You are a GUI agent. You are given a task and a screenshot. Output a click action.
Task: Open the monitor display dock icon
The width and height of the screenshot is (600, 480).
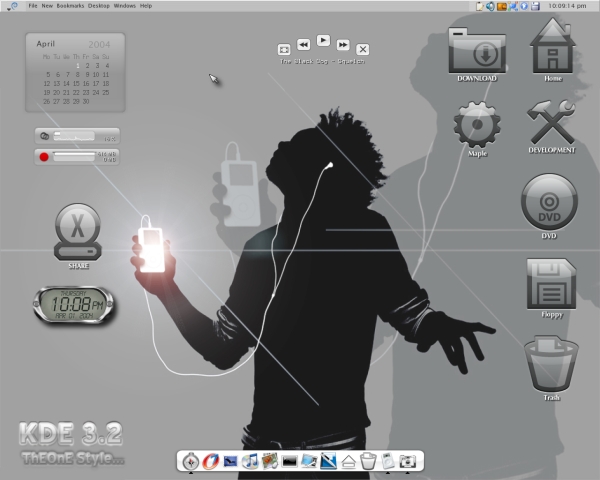(309, 461)
